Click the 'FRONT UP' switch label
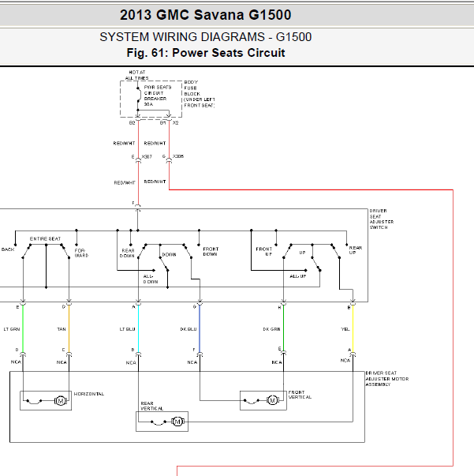The height and width of the screenshot is (476, 474). [264, 251]
